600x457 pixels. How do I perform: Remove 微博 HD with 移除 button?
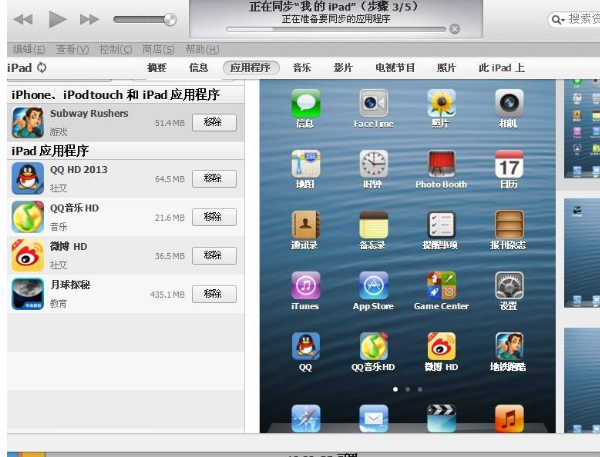coord(214,256)
